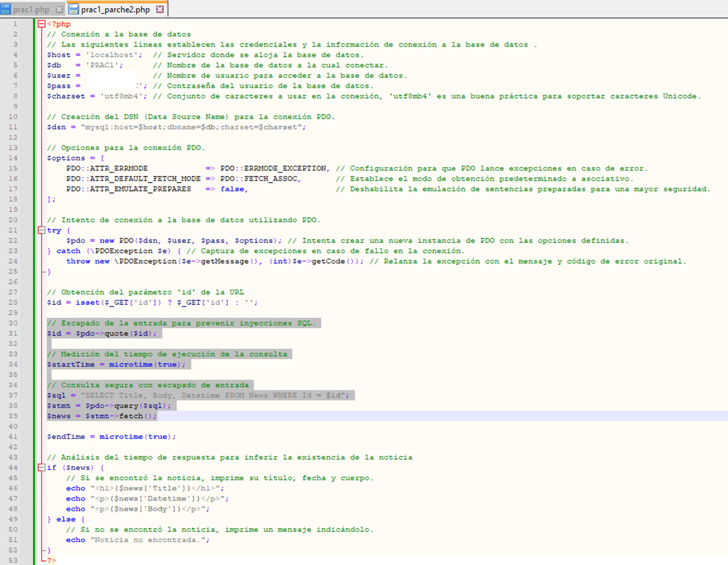The width and height of the screenshot is (728, 565).
Task: Click the else keyword on line 49
Action: click(x=66, y=519)
